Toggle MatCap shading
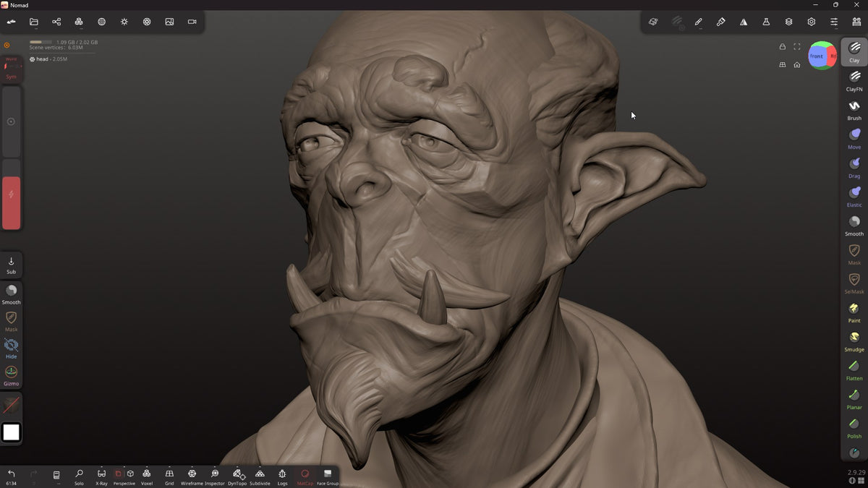The height and width of the screenshot is (488, 868). pyautogui.click(x=305, y=476)
